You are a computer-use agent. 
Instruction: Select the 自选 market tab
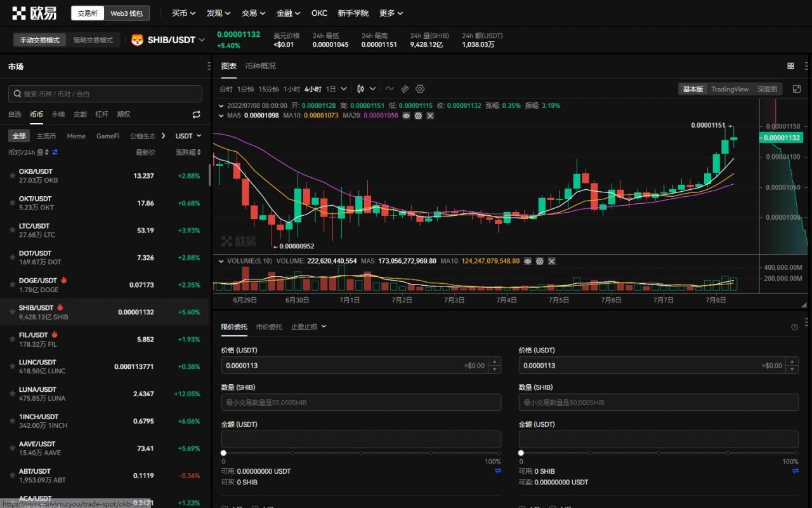click(x=15, y=114)
